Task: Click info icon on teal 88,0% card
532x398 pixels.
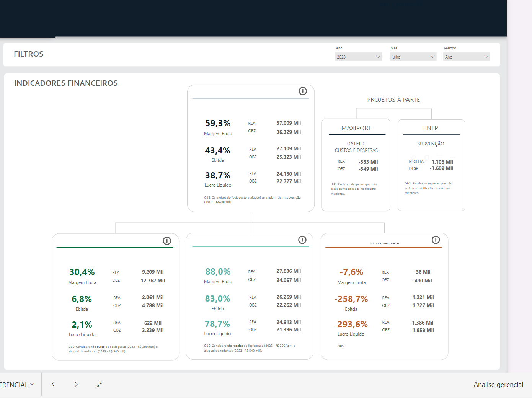Action: (302, 240)
